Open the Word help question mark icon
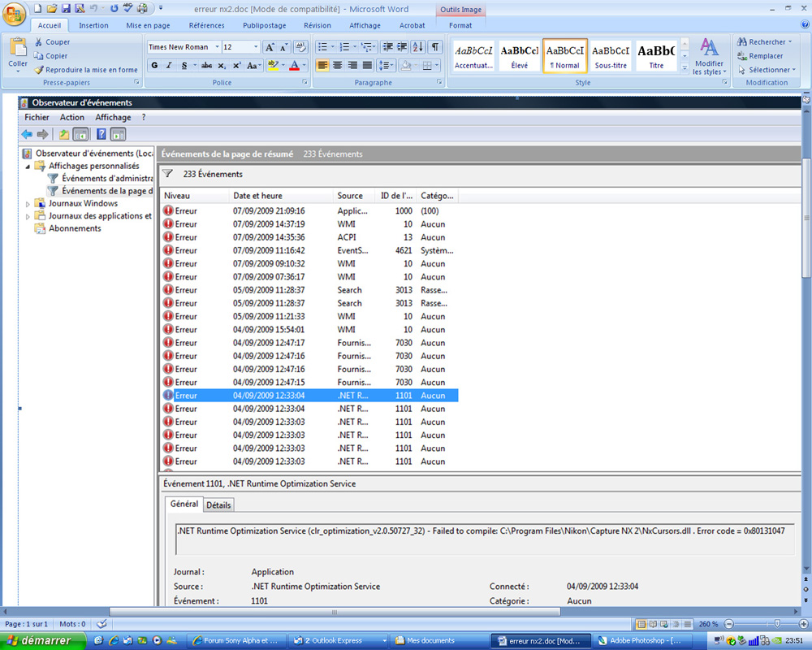Viewport: 812px width, 650px height. (x=806, y=24)
